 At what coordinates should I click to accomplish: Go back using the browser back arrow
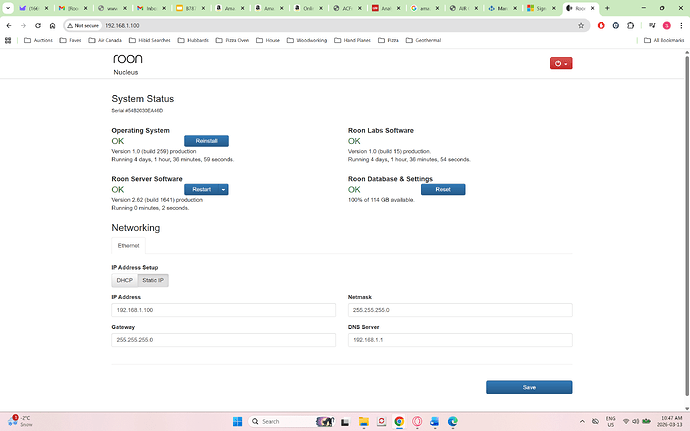tap(9, 26)
